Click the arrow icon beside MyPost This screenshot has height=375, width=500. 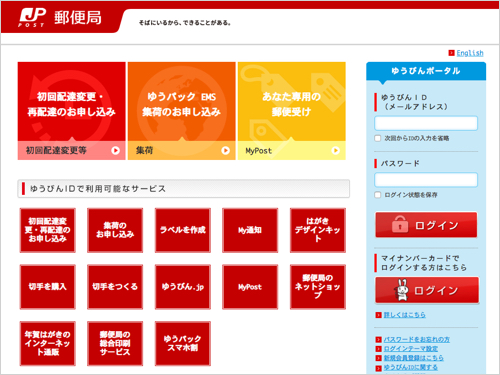pos(336,150)
